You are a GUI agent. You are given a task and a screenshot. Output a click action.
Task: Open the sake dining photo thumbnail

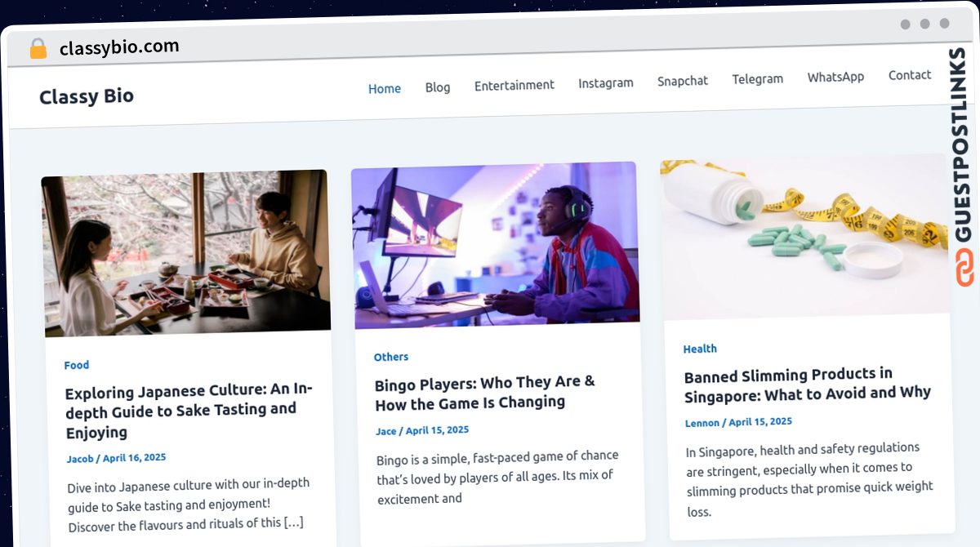(186, 253)
